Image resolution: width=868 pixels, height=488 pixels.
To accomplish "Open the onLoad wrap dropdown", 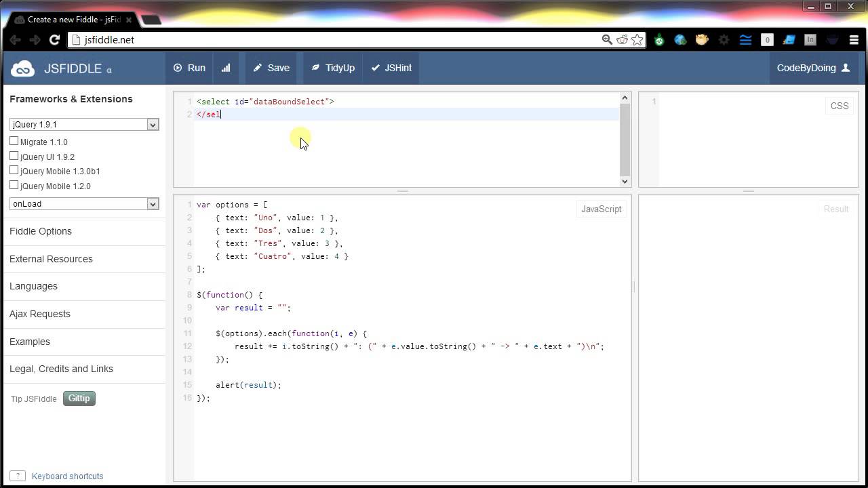I will pyautogui.click(x=84, y=204).
